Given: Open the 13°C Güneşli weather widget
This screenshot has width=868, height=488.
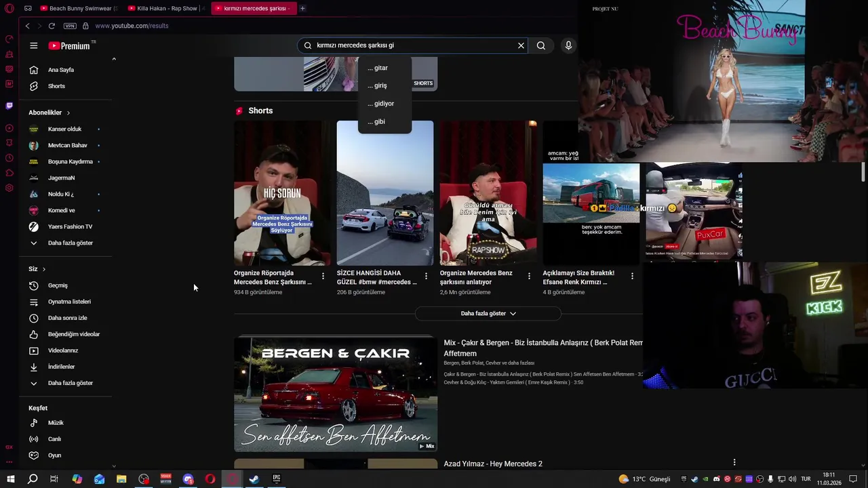Looking at the screenshot, I should pyautogui.click(x=644, y=479).
